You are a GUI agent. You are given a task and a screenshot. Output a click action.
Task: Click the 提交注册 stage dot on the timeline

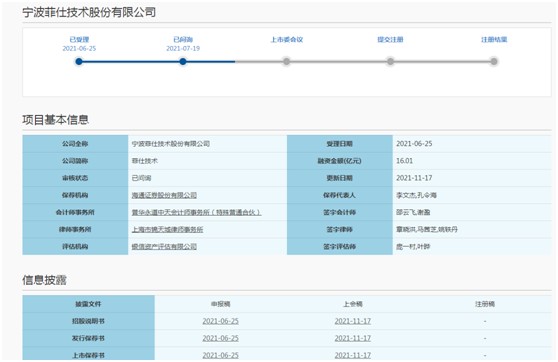[390, 62]
